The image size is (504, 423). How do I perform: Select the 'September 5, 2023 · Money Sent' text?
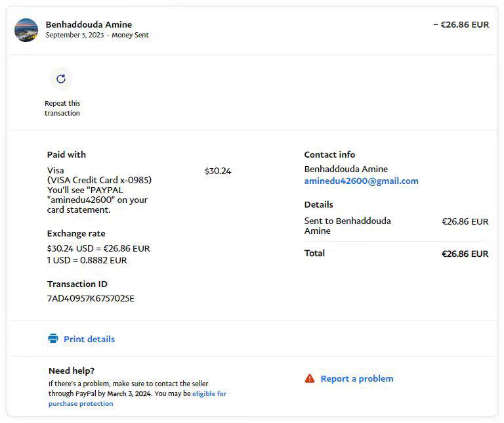click(x=97, y=35)
